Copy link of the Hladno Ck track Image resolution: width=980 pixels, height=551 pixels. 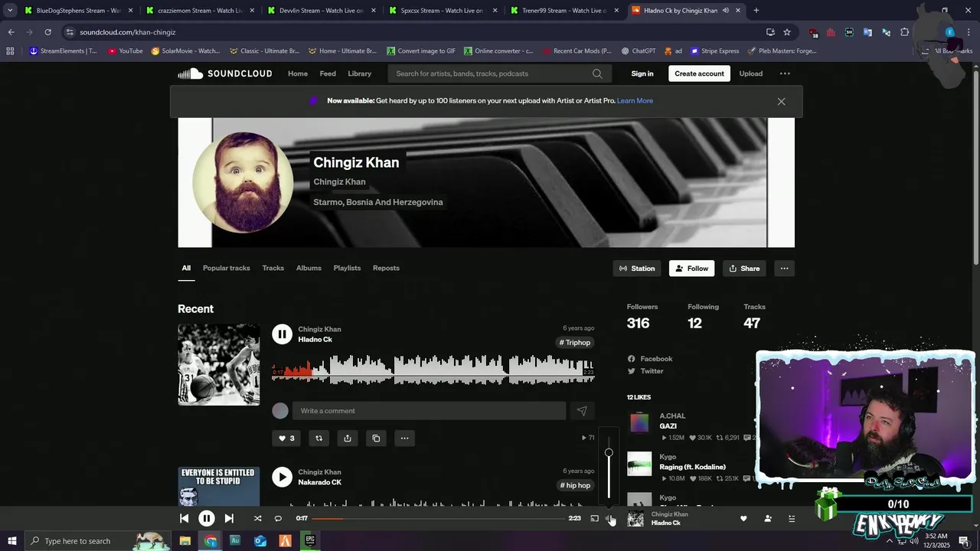click(x=376, y=438)
